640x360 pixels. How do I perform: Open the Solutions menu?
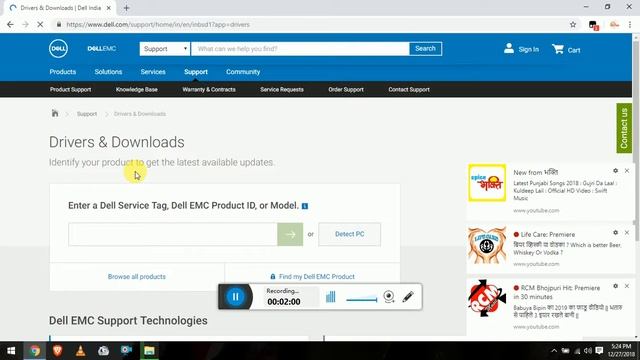pos(108,72)
